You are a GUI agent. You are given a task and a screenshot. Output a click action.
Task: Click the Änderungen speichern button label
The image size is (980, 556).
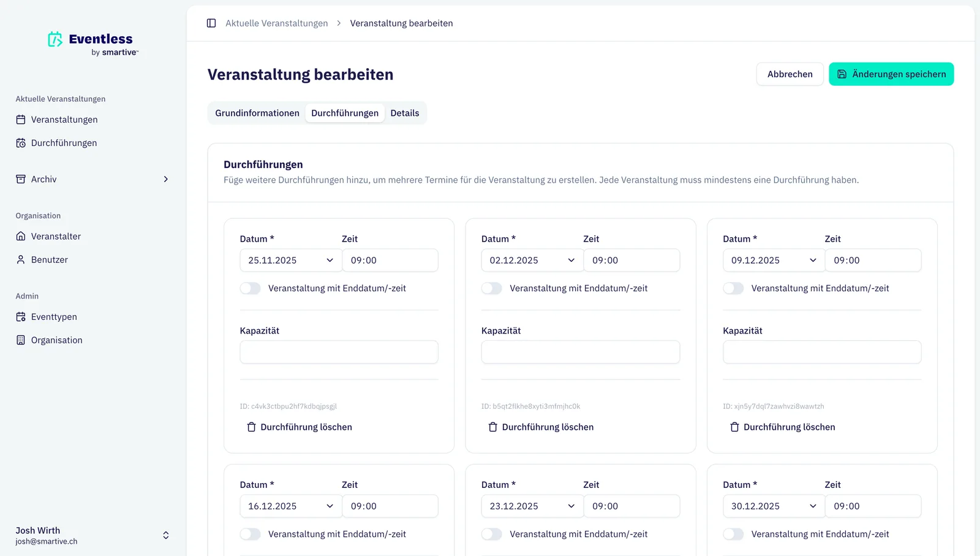[x=899, y=74]
